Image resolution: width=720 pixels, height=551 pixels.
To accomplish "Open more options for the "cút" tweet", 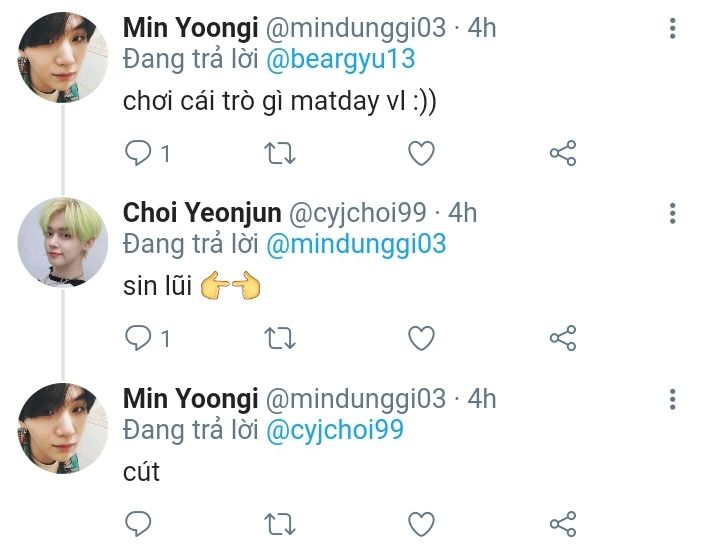I will click(x=673, y=398).
